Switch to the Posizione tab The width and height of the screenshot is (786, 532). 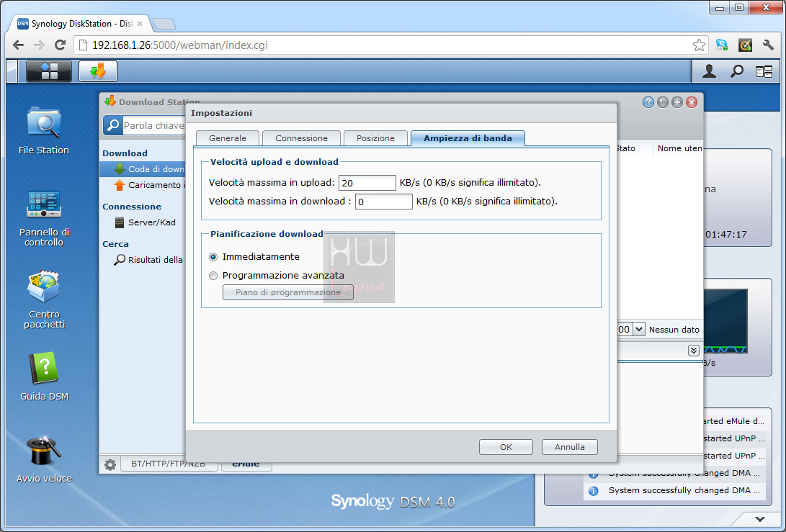pyautogui.click(x=375, y=138)
